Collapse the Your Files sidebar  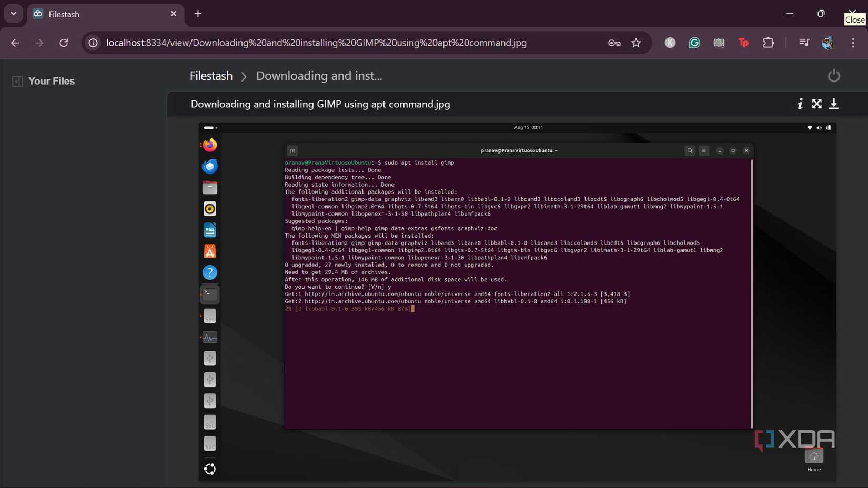[x=17, y=81]
